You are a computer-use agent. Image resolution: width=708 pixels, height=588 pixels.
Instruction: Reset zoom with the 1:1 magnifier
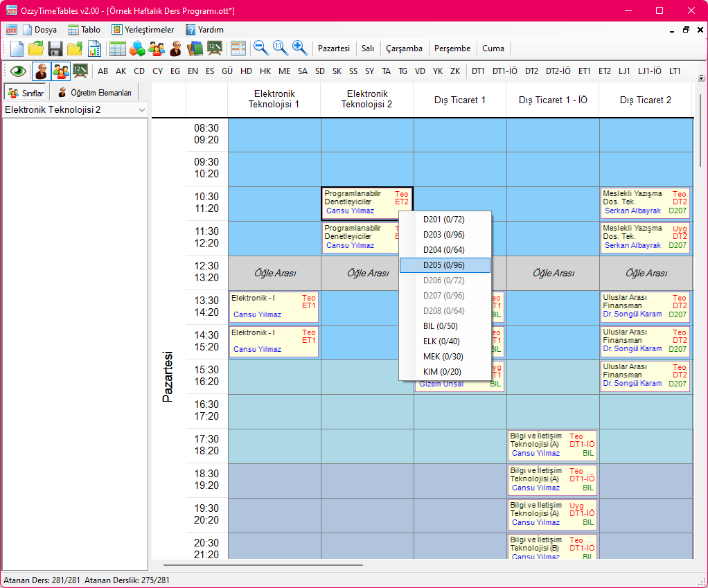280,48
